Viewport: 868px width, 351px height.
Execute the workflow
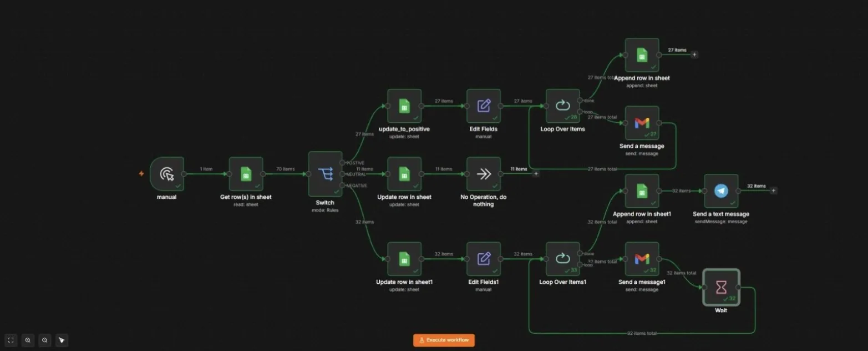(444, 340)
